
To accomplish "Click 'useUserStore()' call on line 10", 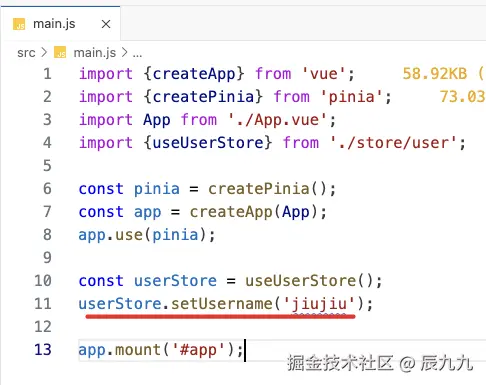I will (309, 281).
